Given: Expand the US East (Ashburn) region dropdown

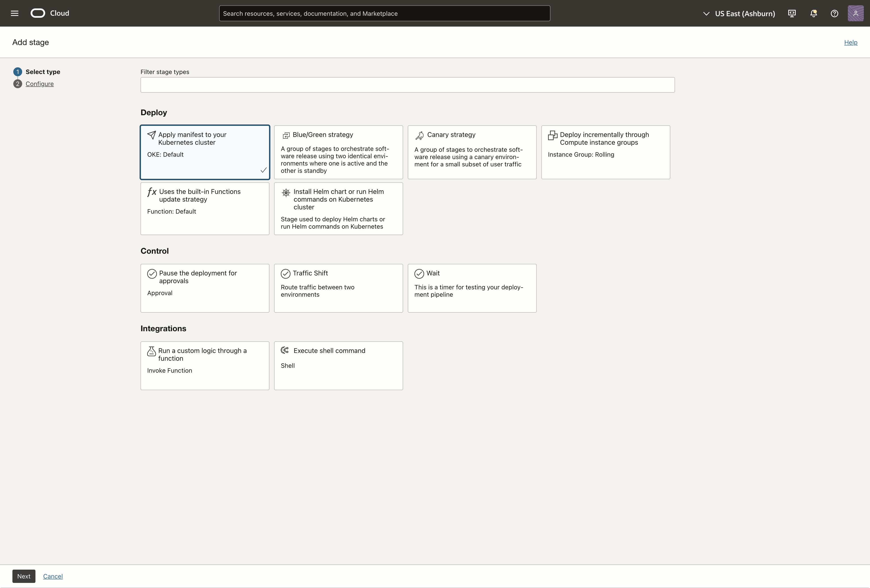Looking at the screenshot, I should [739, 14].
